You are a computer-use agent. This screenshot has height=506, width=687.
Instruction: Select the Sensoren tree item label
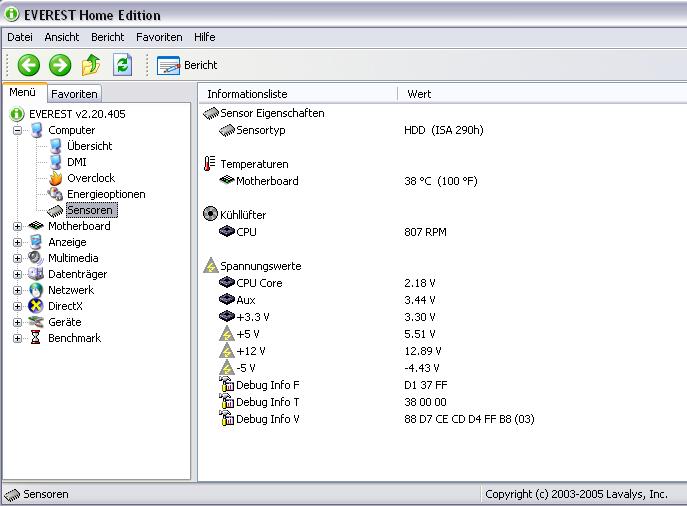tap(90, 210)
